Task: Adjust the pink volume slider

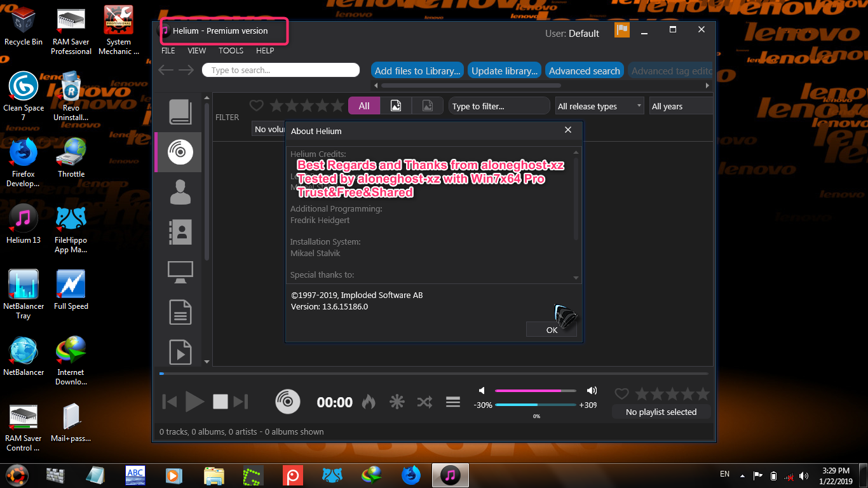Action: 535,391
